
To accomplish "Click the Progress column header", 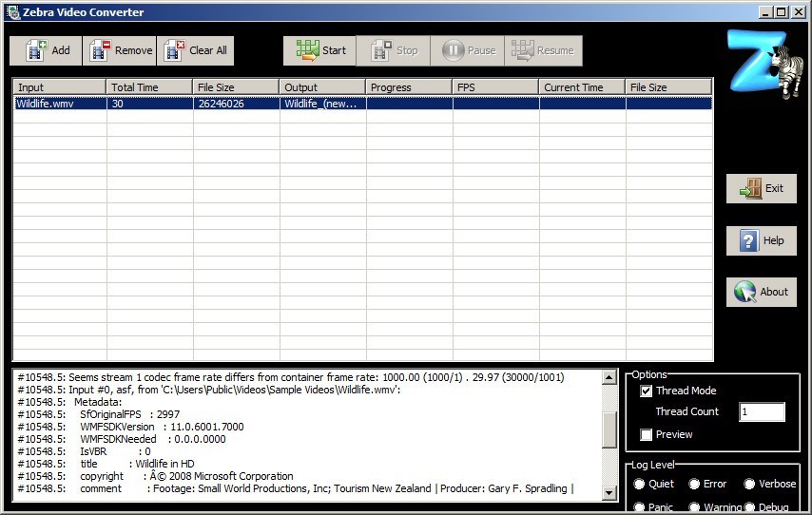I will point(409,87).
